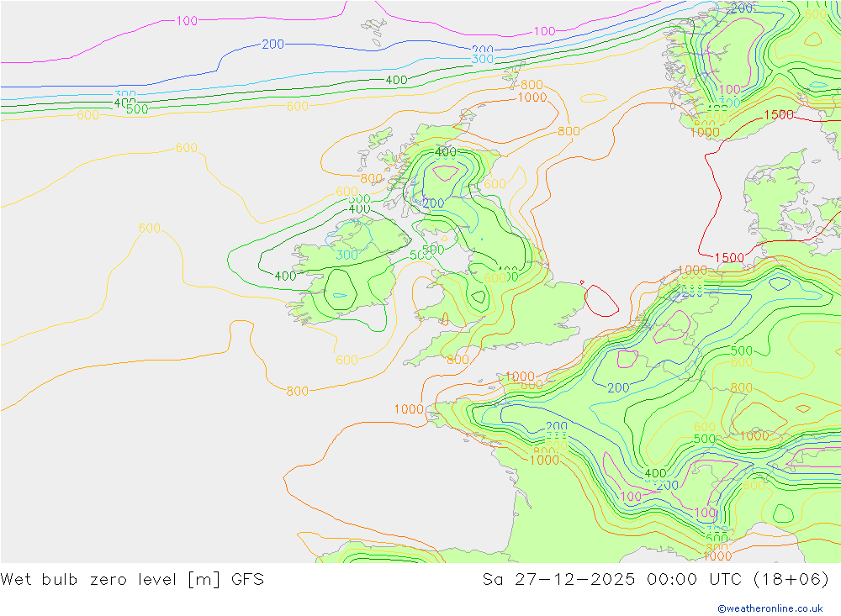
Task: Click the magenta 100 label over central France
Action: [631, 497]
